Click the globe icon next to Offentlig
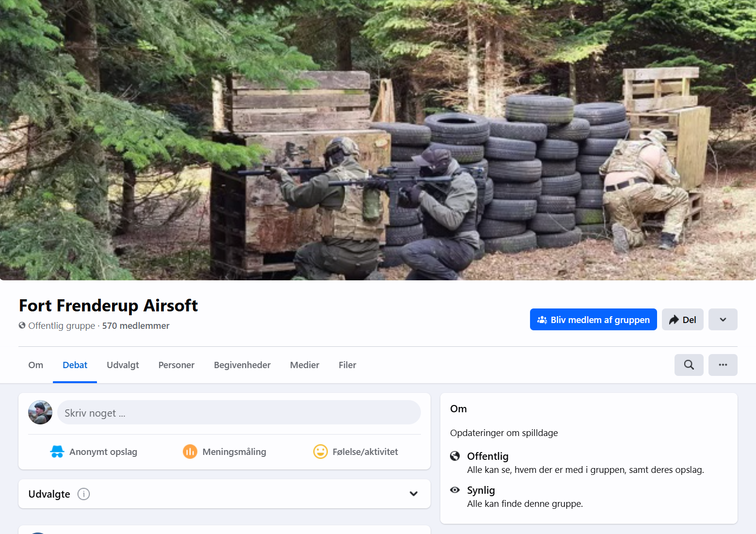The height and width of the screenshot is (534, 756). click(x=455, y=456)
